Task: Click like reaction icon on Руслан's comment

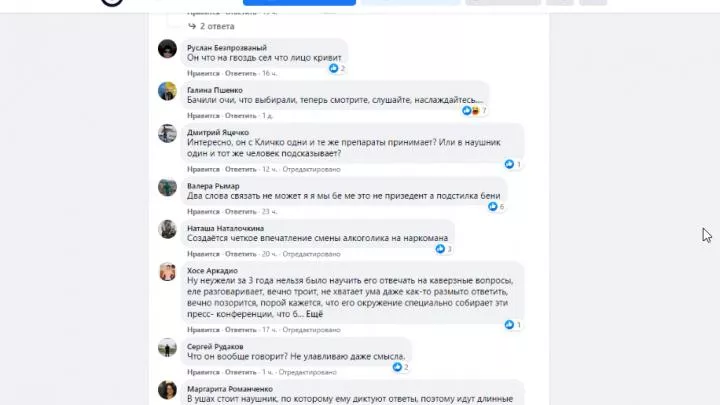Action: point(333,68)
